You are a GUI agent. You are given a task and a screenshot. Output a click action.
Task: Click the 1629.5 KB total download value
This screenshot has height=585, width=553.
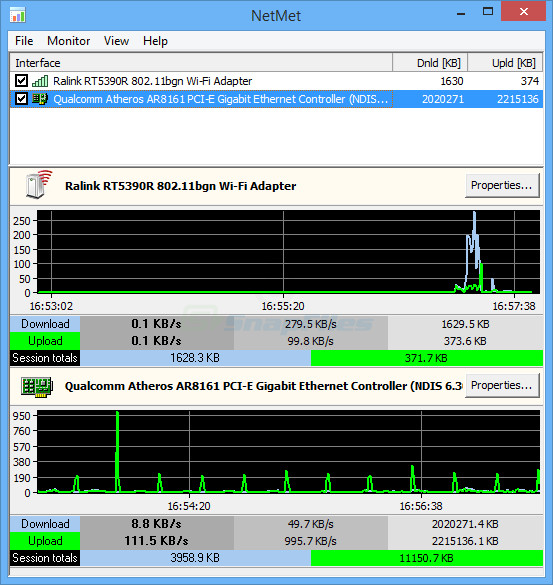465,324
